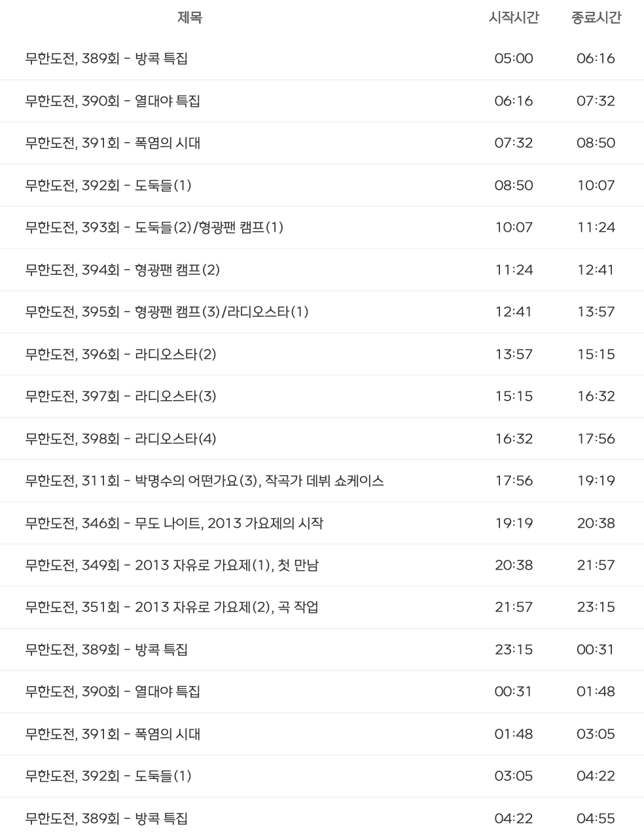Select 397회 라디오스타(3) entry
Screen dimensions: 644x838
tap(322, 396)
